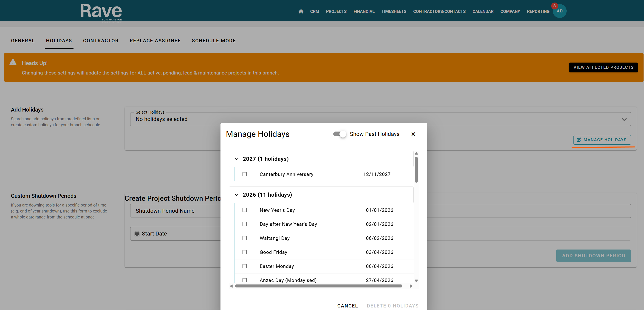Switch to the Contractor tab
644x310 pixels.
click(101, 41)
